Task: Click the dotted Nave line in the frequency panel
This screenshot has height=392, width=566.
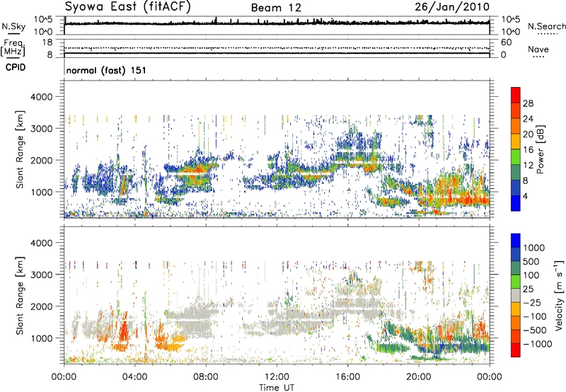Action: pos(277,48)
